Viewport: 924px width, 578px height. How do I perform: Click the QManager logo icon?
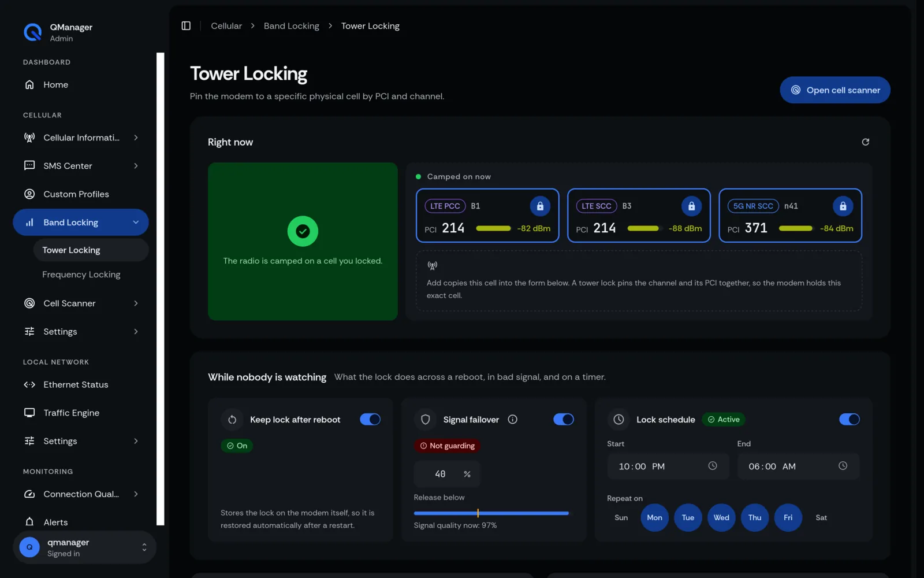coord(33,32)
